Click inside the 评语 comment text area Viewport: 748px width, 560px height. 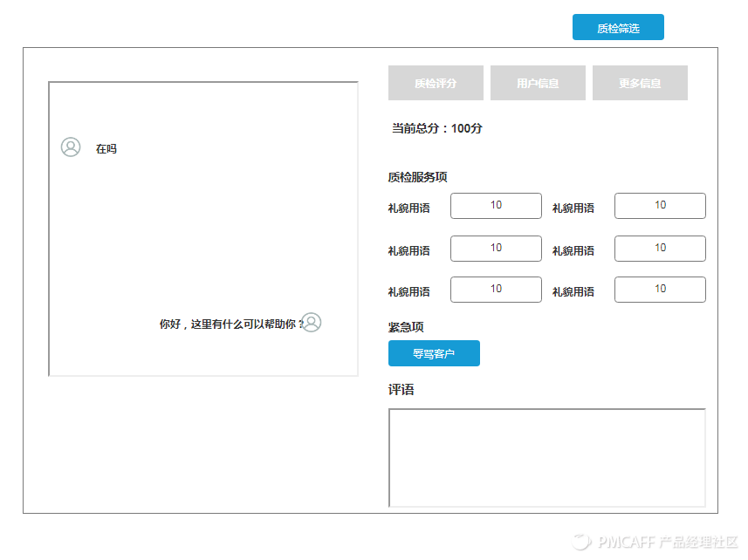[546, 457]
